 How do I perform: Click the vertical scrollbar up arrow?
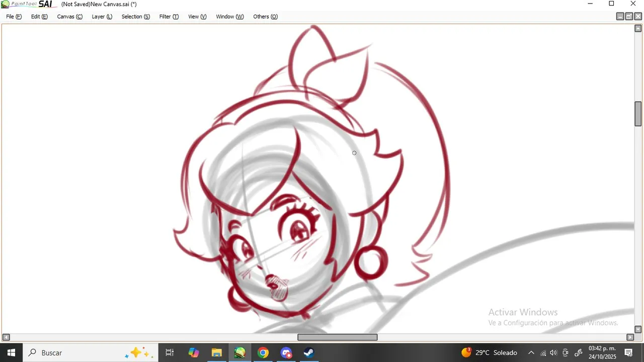coord(638,29)
